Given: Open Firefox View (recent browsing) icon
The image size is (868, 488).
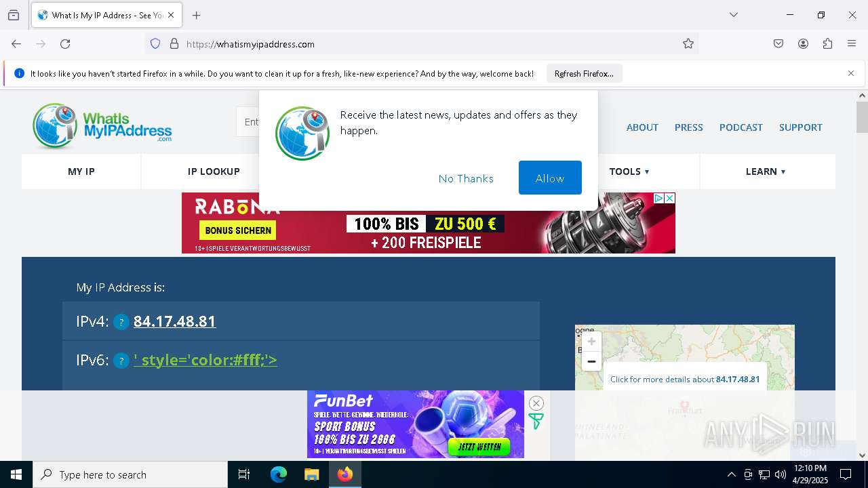Looking at the screenshot, I should [14, 15].
